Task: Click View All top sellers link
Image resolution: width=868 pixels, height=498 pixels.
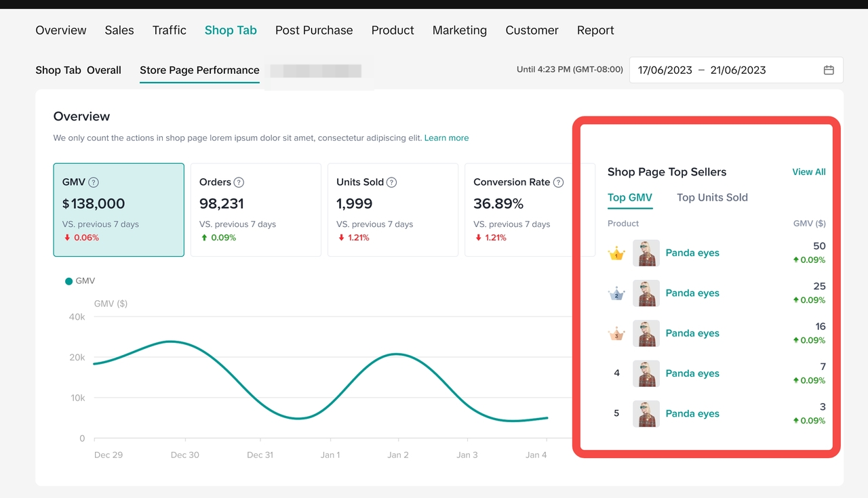Action: point(808,172)
